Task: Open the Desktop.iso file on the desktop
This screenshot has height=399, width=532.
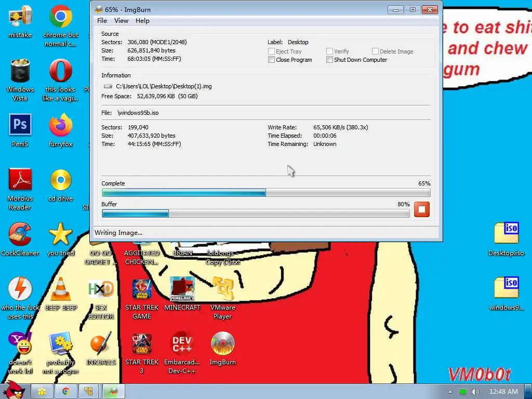Action: click(506, 233)
